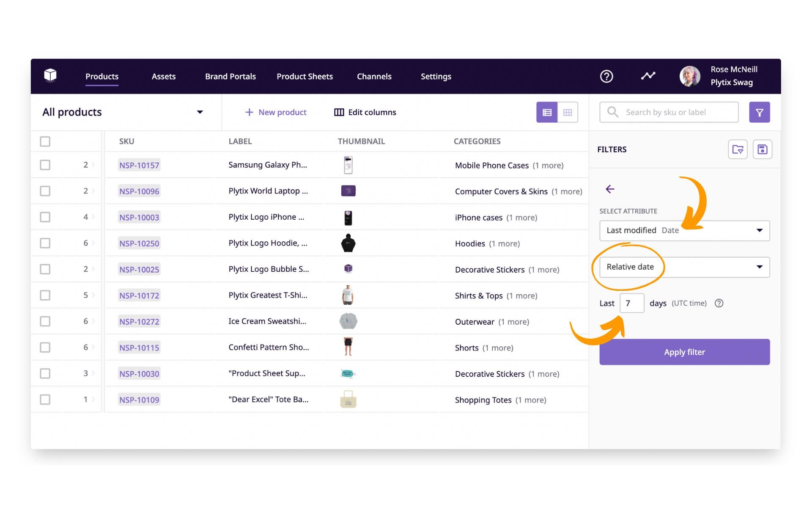Click the Apply filter button

684,352
